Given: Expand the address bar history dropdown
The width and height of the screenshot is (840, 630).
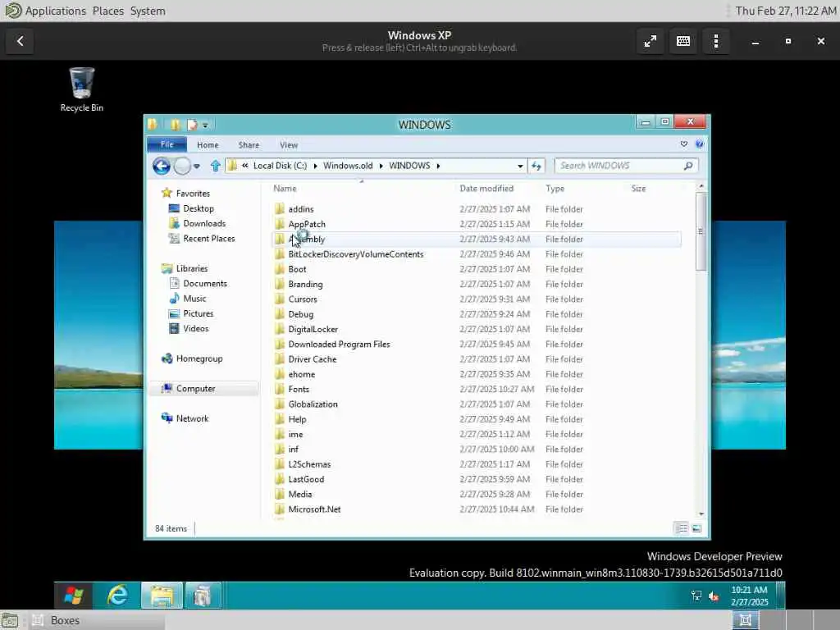Looking at the screenshot, I should click(520, 166).
